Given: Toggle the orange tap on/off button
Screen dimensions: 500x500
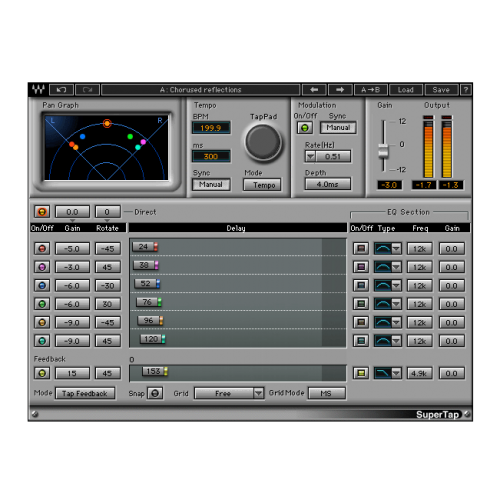Looking at the screenshot, I should pyautogui.click(x=42, y=322).
